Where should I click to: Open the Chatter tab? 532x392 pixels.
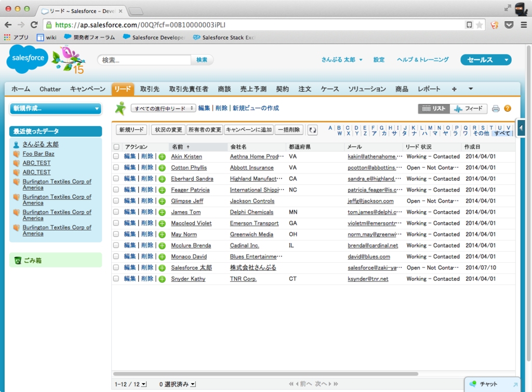pos(50,89)
